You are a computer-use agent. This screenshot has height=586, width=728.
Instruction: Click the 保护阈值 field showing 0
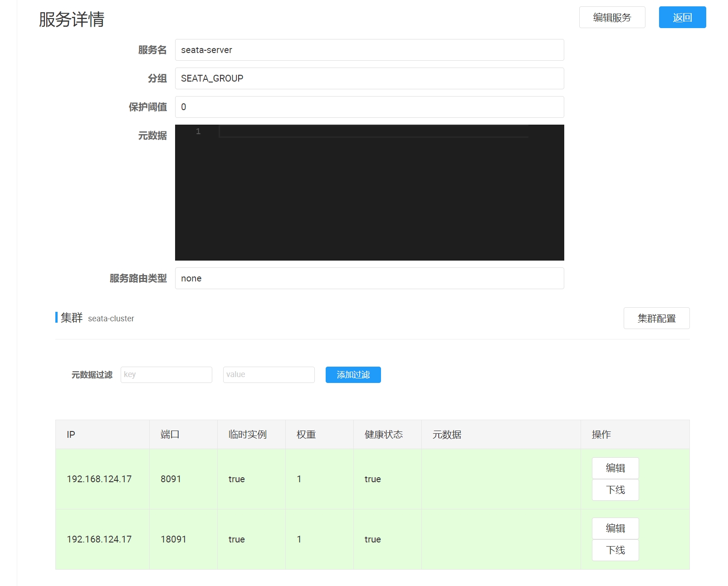(x=370, y=107)
